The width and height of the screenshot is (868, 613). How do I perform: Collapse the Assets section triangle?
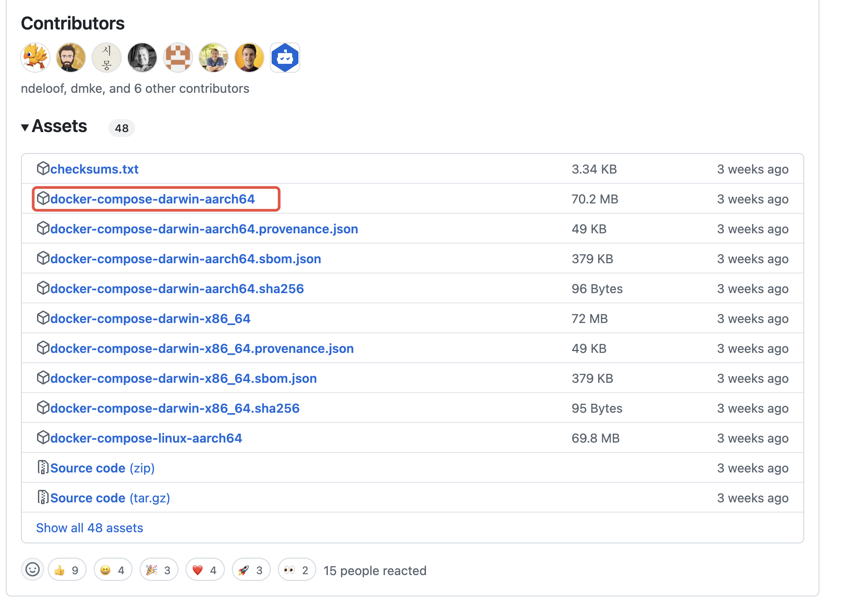click(25, 128)
